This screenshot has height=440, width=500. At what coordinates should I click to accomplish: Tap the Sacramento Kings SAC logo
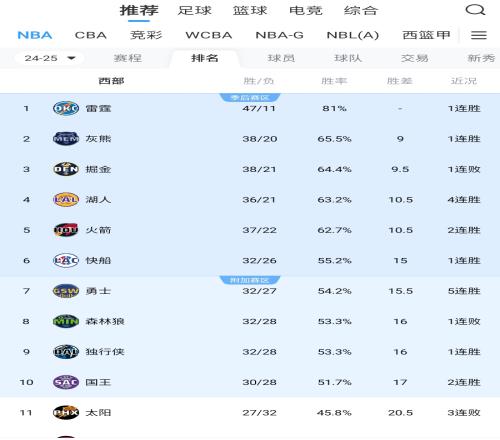coord(66,382)
